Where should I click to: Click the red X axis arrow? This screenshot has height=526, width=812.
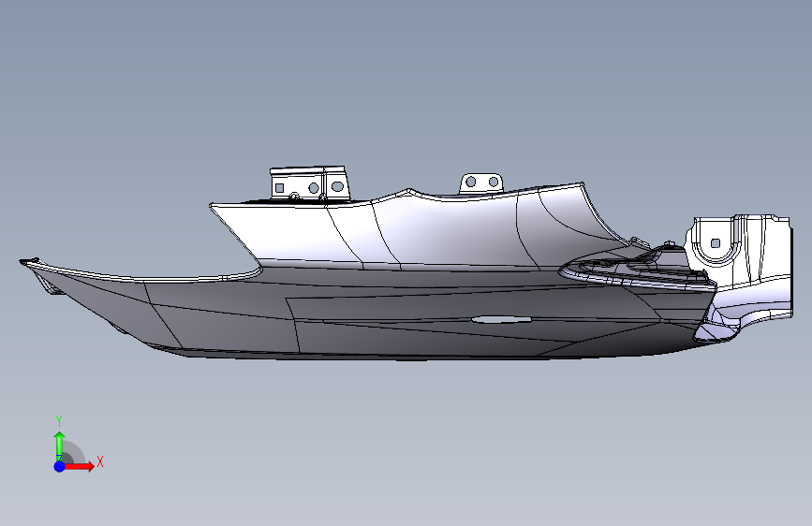click(x=79, y=466)
